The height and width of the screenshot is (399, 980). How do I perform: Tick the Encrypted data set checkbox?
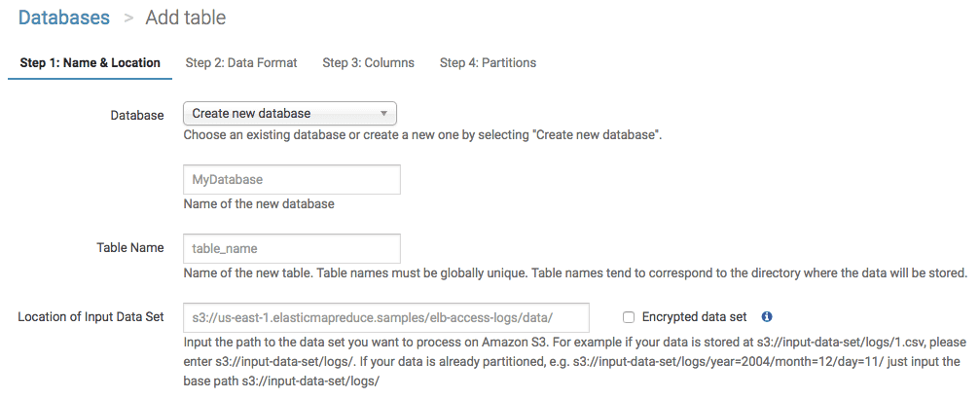(x=629, y=317)
